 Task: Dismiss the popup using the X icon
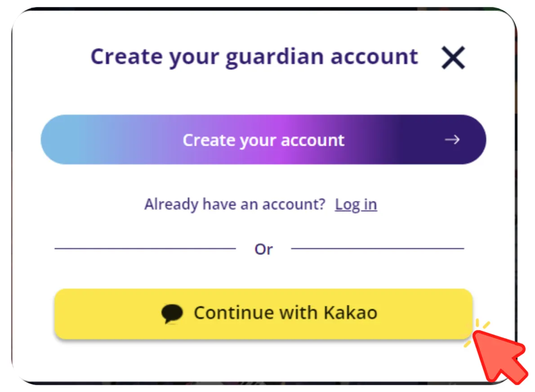point(453,58)
